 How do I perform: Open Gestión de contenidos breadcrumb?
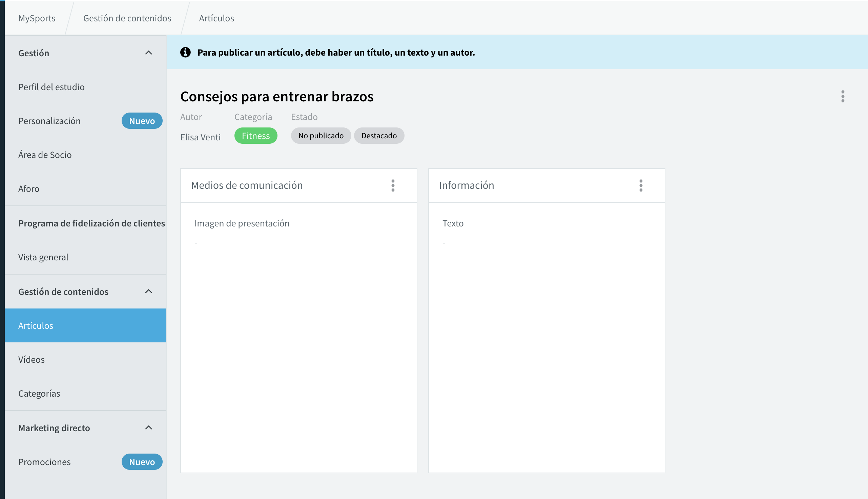click(127, 18)
